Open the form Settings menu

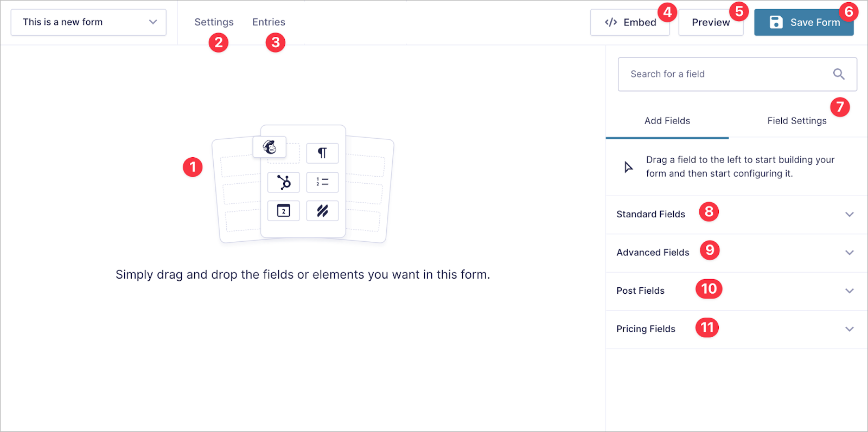point(214,22)
